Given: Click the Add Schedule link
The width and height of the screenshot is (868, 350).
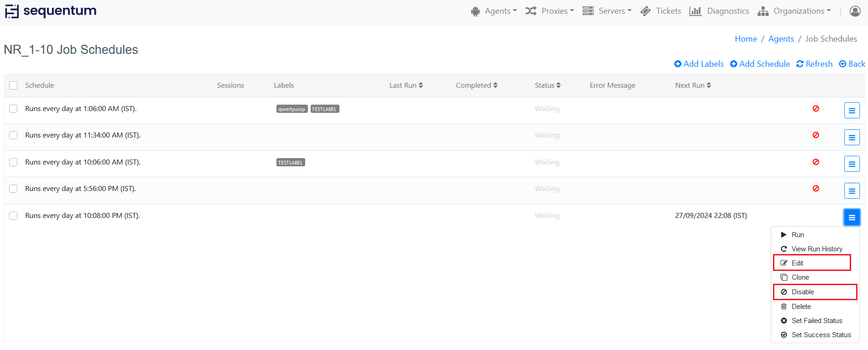Looking at the screenshot, I should pos(760,64).
